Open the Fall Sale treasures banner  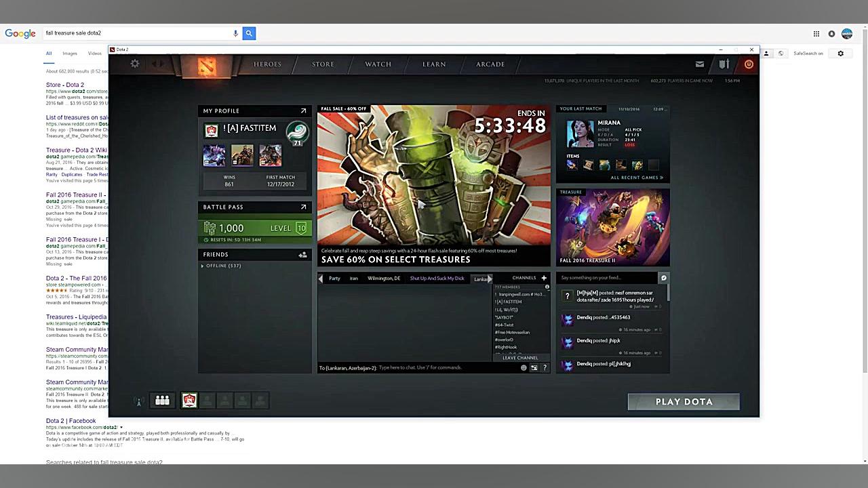pyautogui.click(x=434, y=185)
